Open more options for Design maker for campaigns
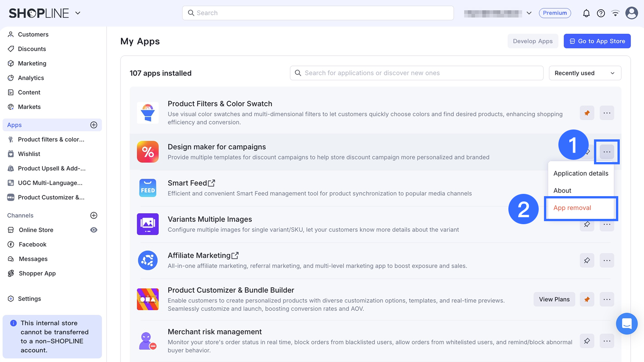 pos(607,152)
